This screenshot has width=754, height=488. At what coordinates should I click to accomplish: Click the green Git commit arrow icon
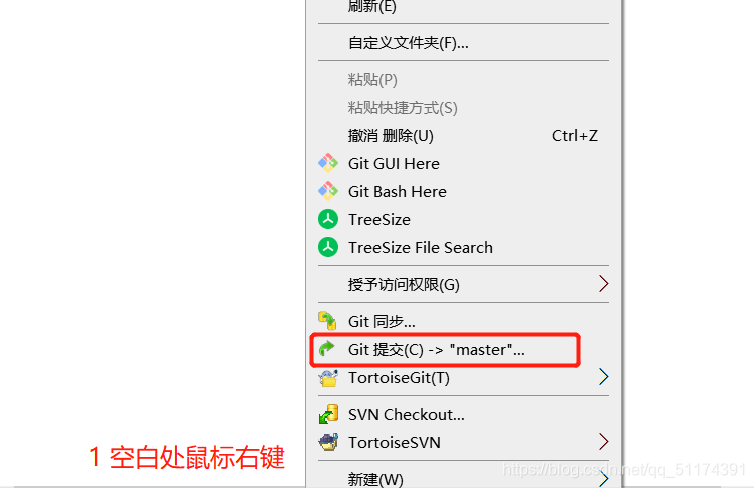327,349
